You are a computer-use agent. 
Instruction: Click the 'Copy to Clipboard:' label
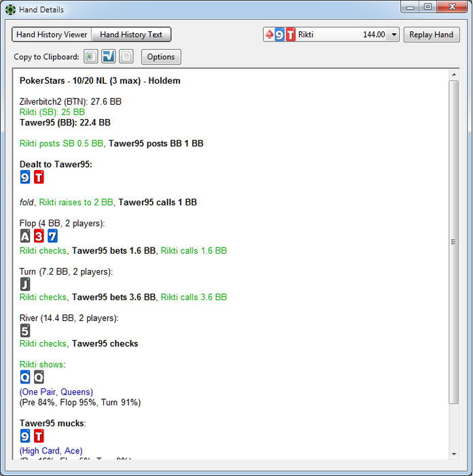click(46, 56)
